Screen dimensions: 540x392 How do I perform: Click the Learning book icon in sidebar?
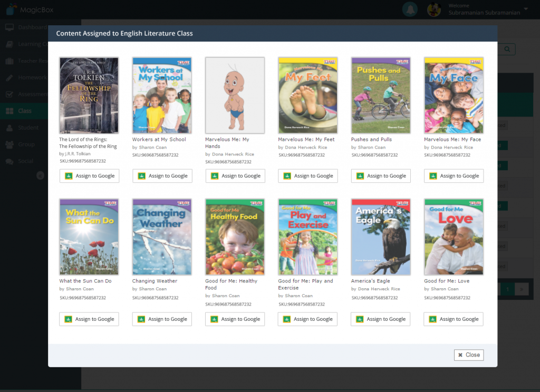9,44
